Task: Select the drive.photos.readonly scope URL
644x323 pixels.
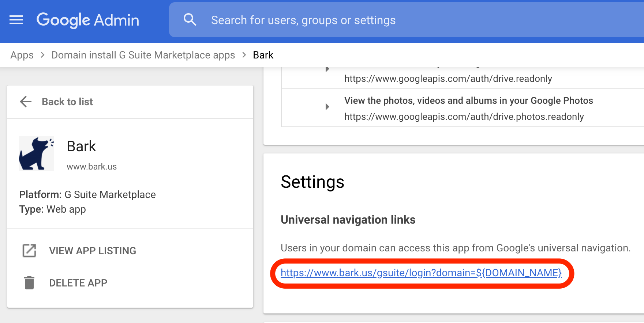Action: 464,117
